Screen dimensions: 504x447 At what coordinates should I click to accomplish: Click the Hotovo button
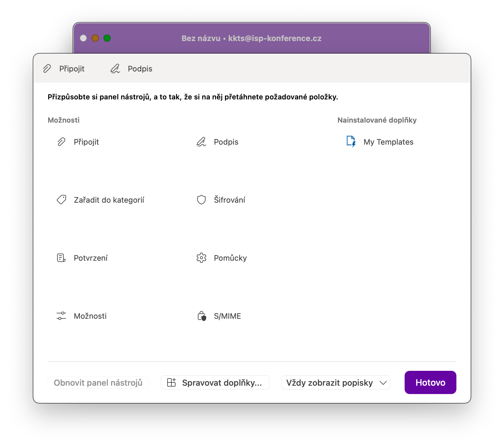[430, 382]
